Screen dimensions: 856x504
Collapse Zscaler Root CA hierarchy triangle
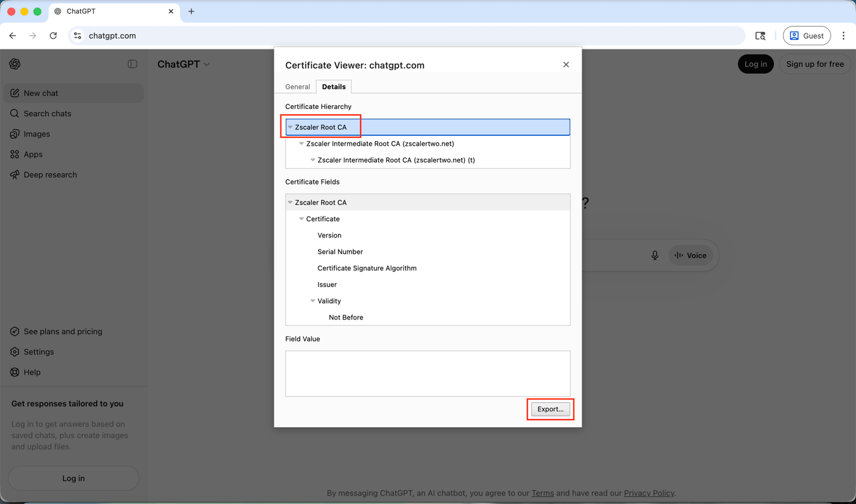[290, 127]
